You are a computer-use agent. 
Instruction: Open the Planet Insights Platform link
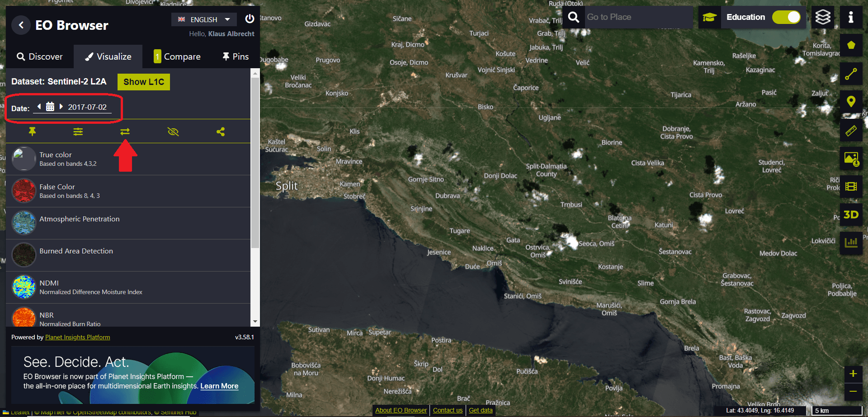click(x=77, y=337)
